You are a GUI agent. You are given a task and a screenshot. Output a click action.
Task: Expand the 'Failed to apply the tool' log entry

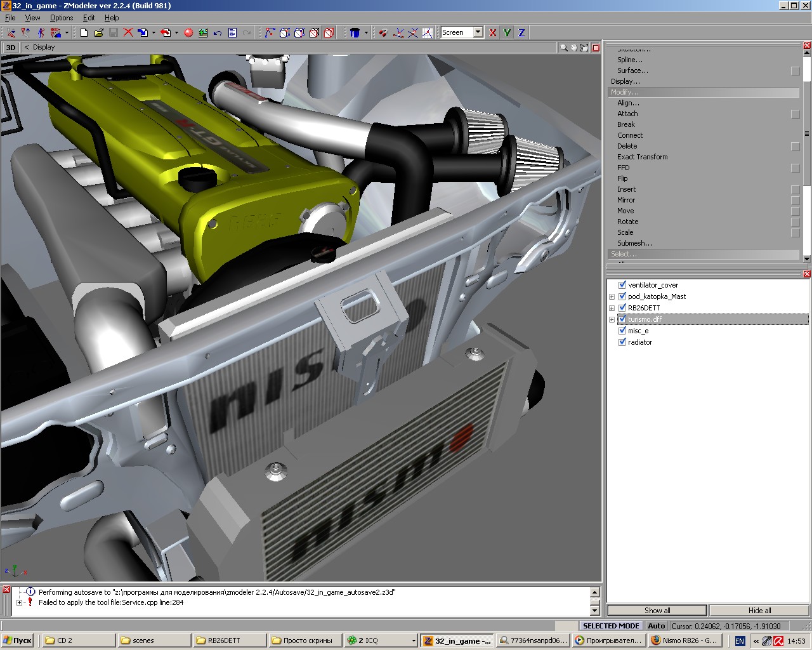19,602
